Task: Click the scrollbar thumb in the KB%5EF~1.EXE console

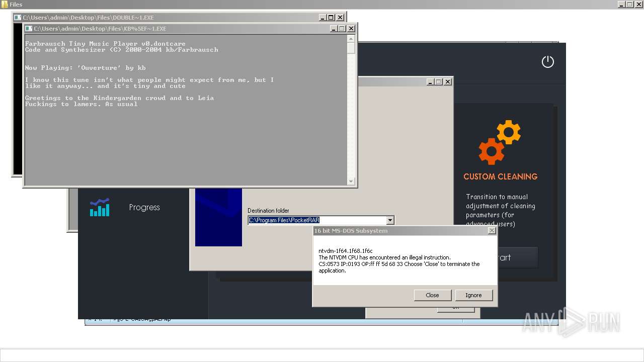Action: [x=351, y=48]
